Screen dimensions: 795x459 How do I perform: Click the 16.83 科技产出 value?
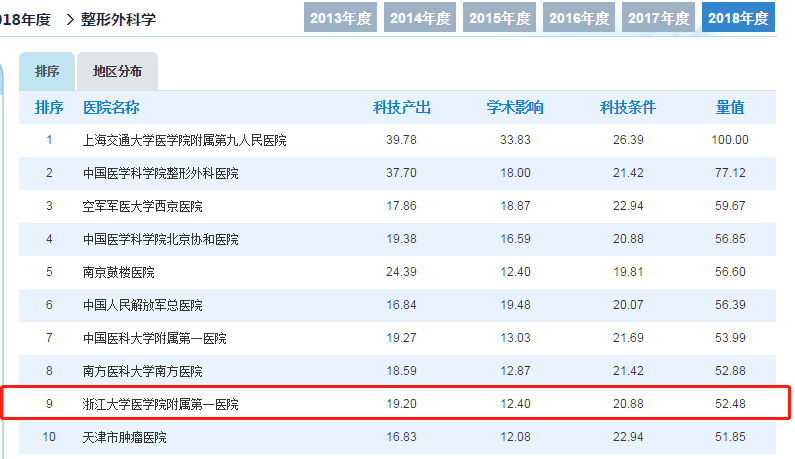coord(402,437)
